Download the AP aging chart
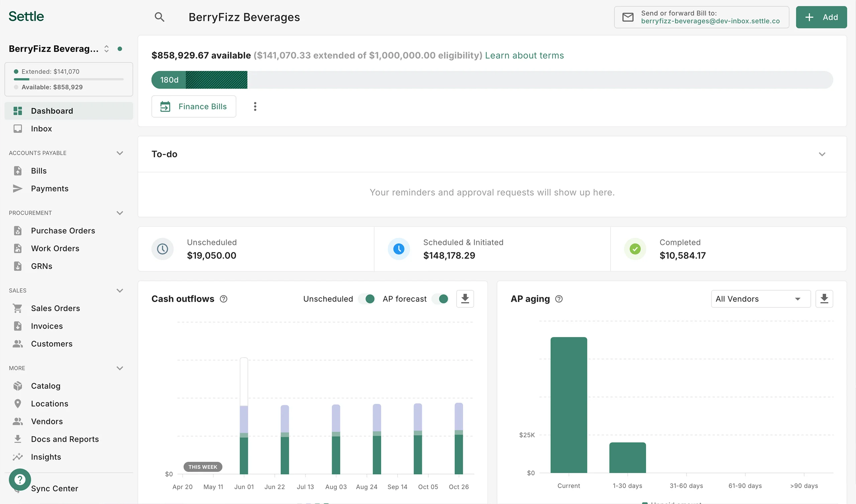This screenshot has width=856, height=504. tap(824, 299)
